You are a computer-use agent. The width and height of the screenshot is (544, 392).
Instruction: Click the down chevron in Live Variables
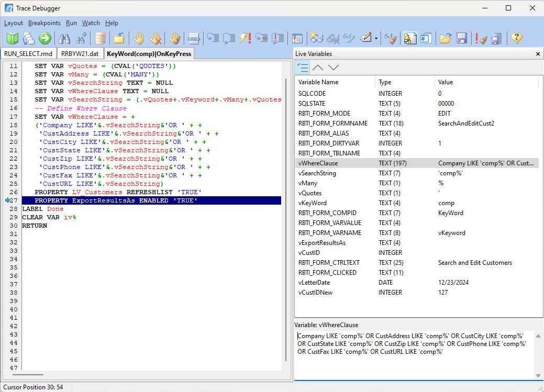coord(334,68)
